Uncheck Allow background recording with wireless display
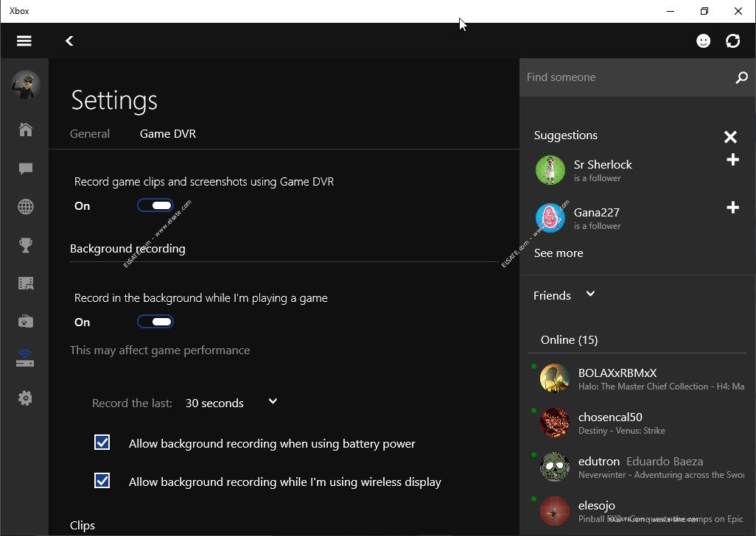 coord(102,481)
